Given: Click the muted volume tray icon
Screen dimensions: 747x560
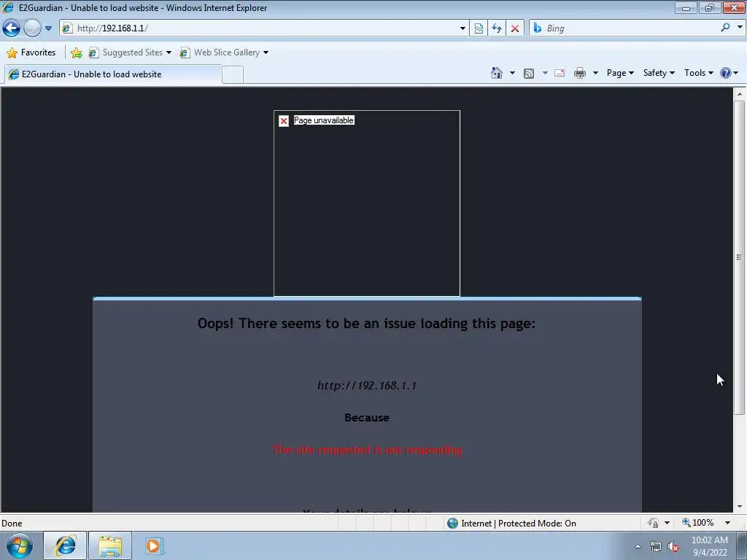Looking at the screenshot, I should 673,547.
